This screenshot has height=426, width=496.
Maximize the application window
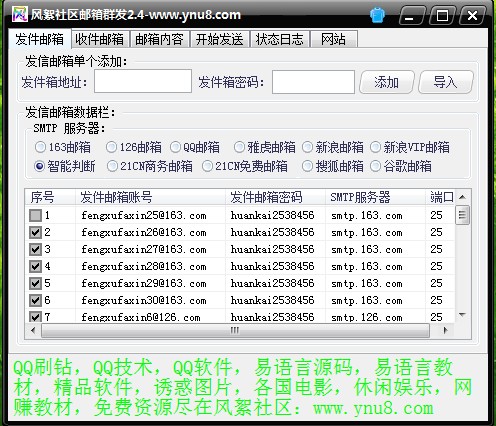442,15
